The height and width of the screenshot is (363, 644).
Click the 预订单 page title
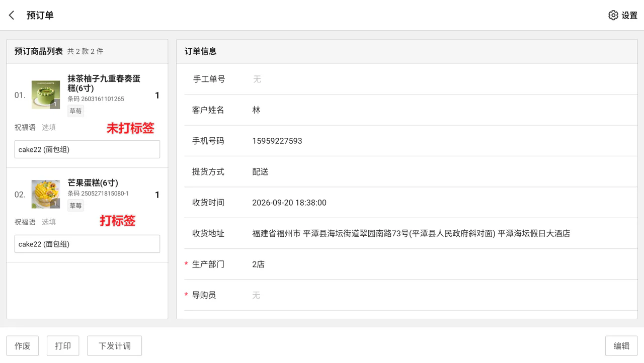[40, 16]
